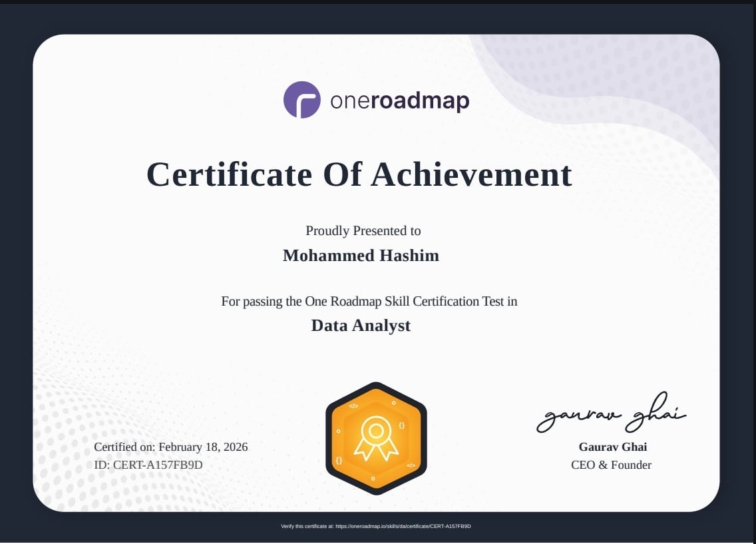This screenshot has height=544, width=756.
Task: Open the certificate verification URL link
Action: pyautogui.click(x=403, y=526)
